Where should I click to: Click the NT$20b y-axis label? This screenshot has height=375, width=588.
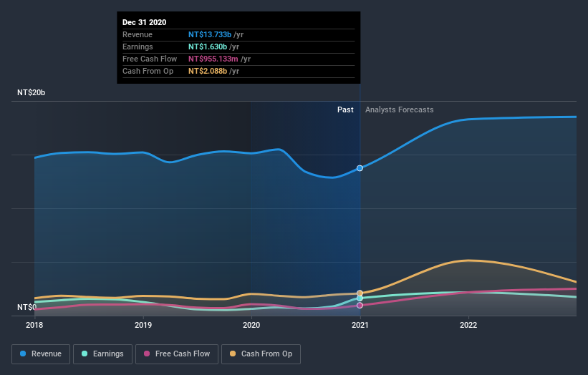tap(31, 92)
